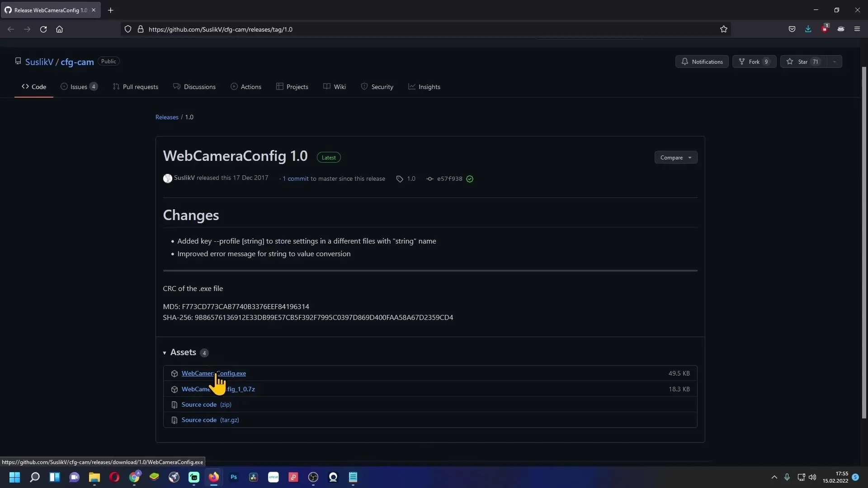Image resolution: width=868 pixels, height=488 pixels.
Task: Click the Notifications bell icon
Action: 684,61
